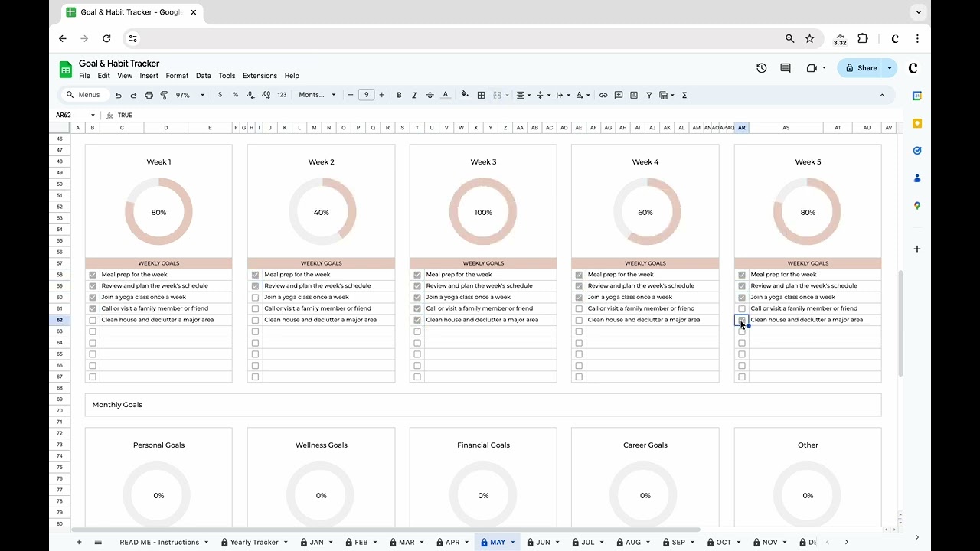Apply bold formatting
Screen dimensions: 980x551
point(399,95)
